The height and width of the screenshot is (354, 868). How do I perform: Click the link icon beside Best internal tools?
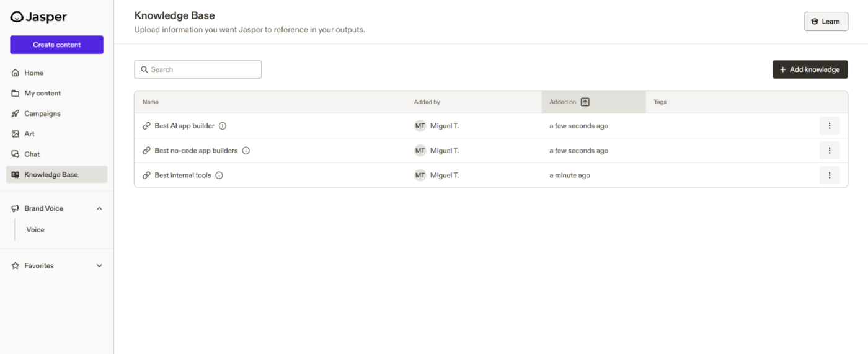pyautogui.click(x=147, y=175)
